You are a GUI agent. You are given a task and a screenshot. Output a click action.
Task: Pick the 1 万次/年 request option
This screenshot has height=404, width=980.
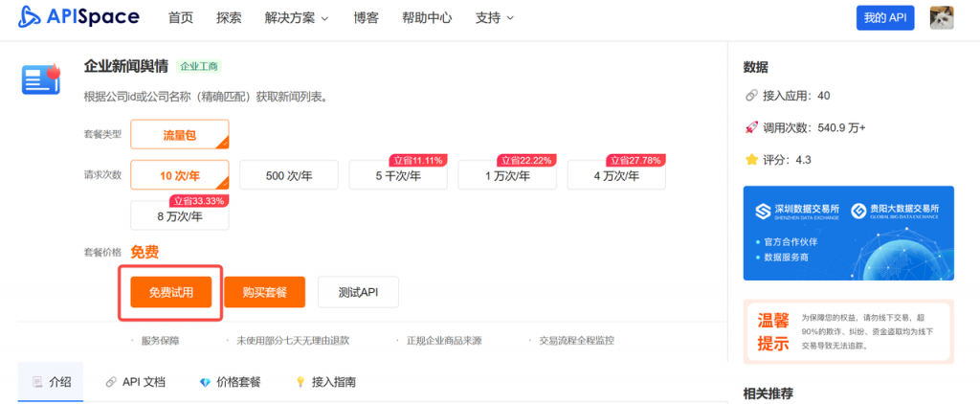click(x=507, y=175)
